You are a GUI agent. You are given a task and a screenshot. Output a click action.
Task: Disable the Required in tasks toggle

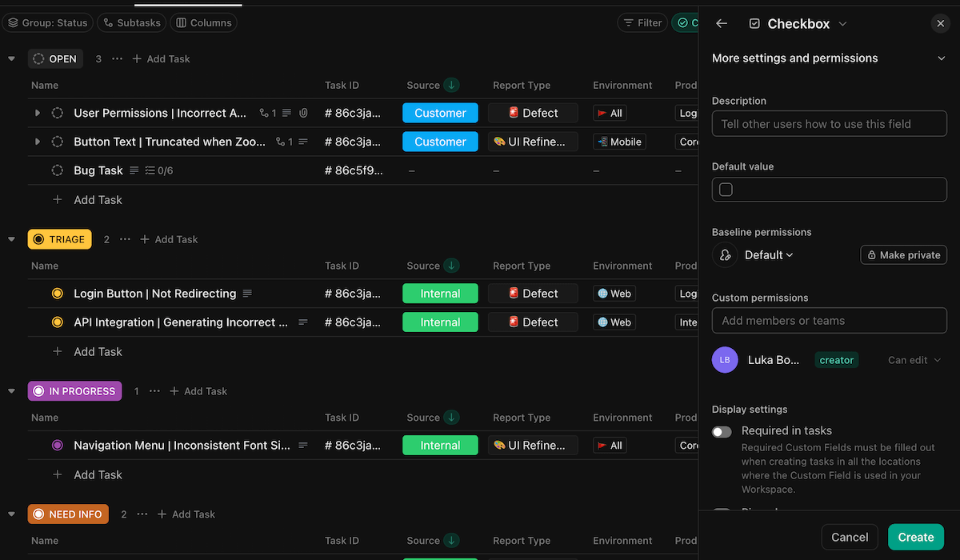coord(721,431)
